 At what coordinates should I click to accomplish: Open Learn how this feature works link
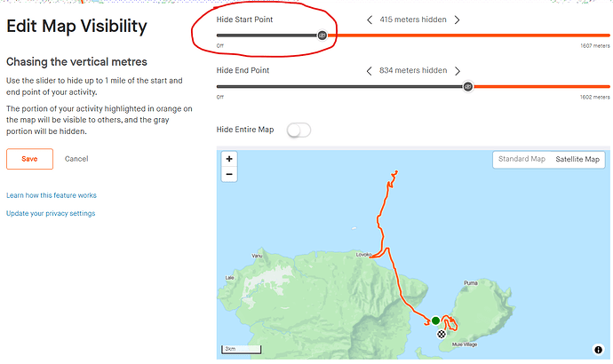coord(52,195)
